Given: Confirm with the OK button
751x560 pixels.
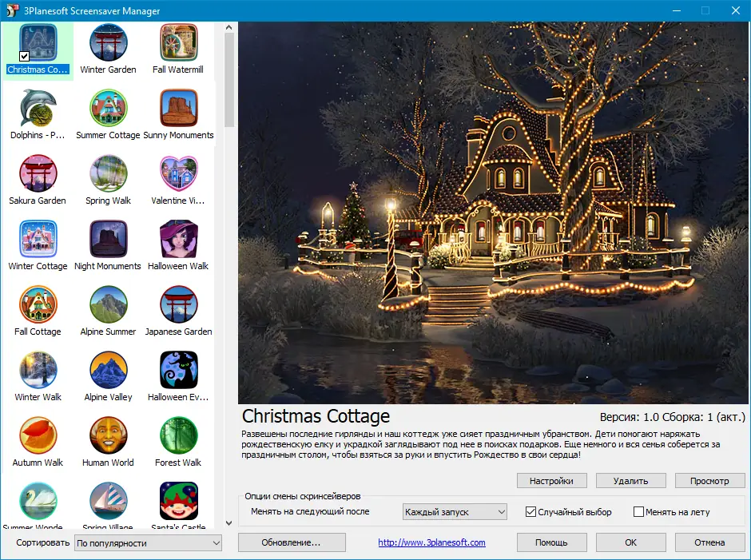Looking at the screenshot, I should tap(631, 542).
